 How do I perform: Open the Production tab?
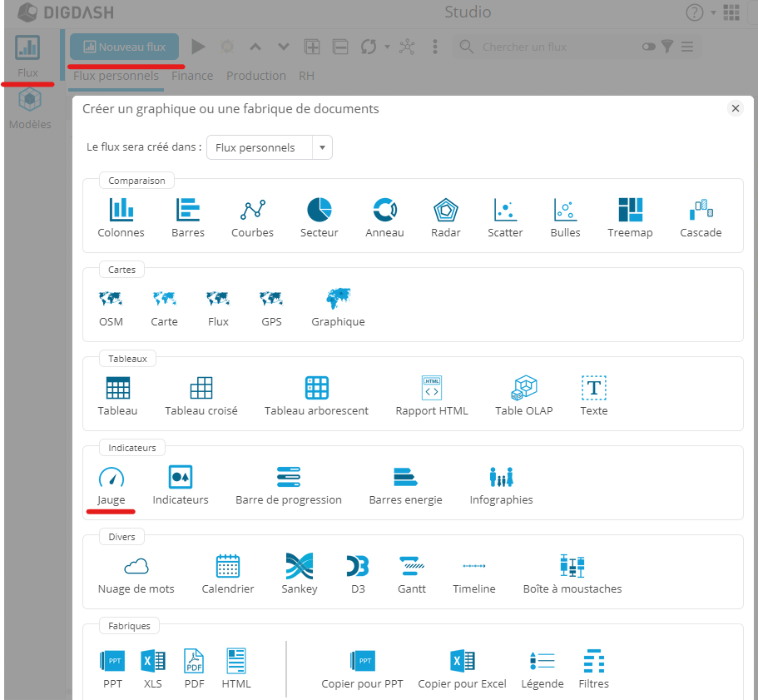click(x=256, y=76)
